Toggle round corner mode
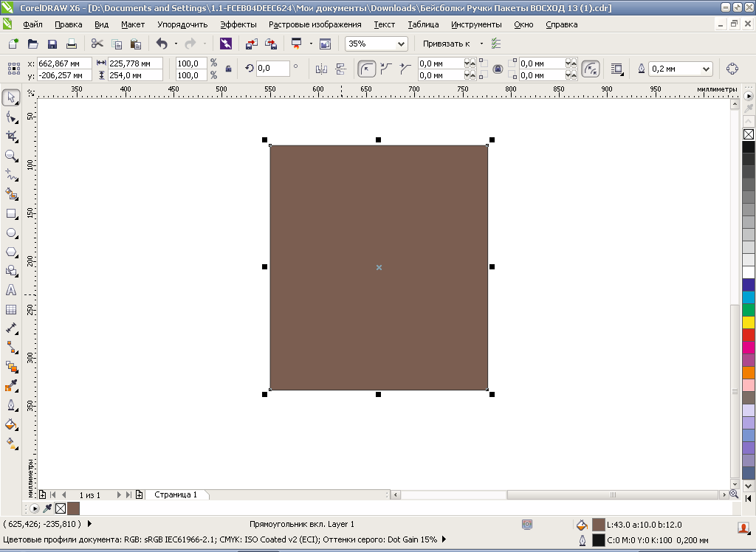The image size is (756, 552). pyautogui.click(x=366, y=69)
